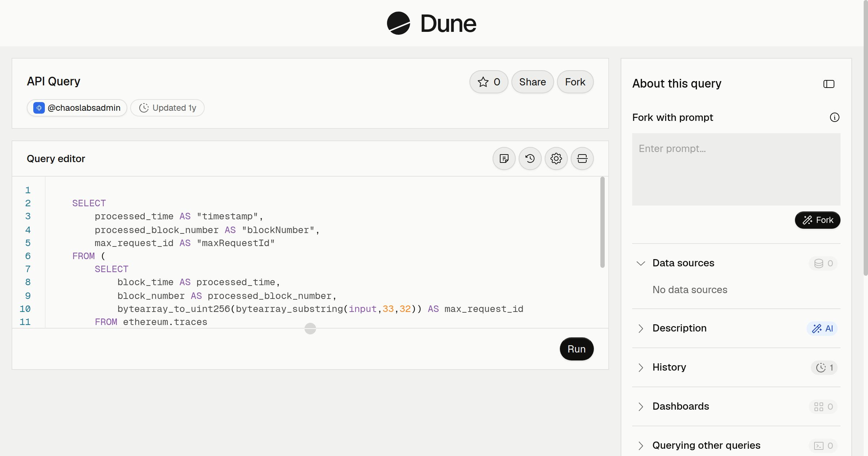
Task: Click the 'ethereum.traces' text on line 11
Action: click(x=165, y=322)
